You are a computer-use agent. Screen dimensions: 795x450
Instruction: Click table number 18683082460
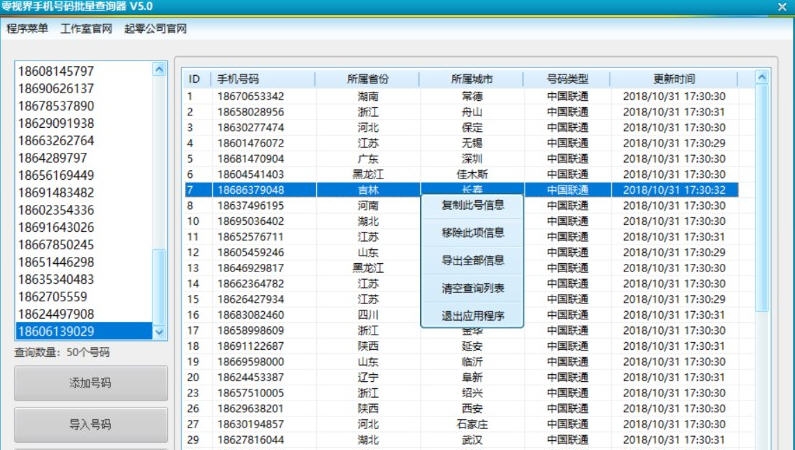(250, 315)
